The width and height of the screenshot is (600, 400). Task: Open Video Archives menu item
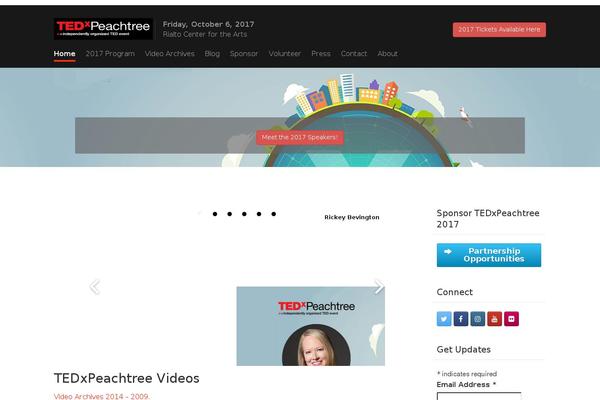(x=170, y=54)
